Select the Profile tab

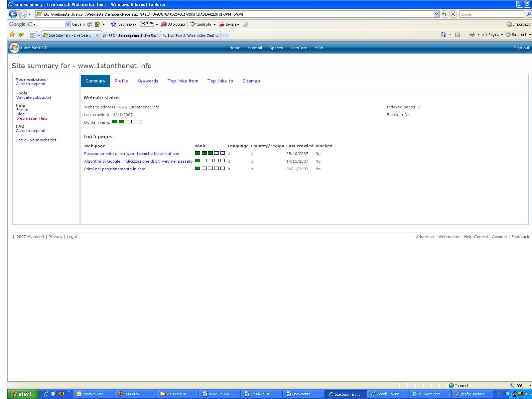[x=121, y=81]
